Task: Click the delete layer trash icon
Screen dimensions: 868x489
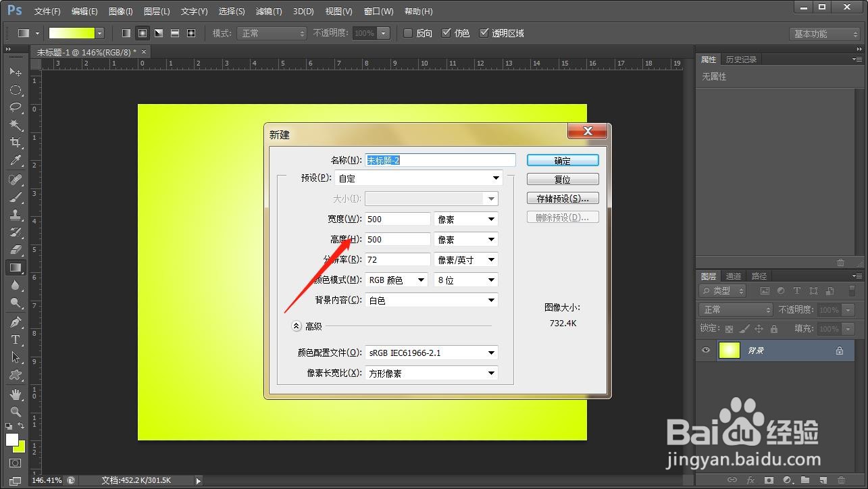Action: pos(841,480)
